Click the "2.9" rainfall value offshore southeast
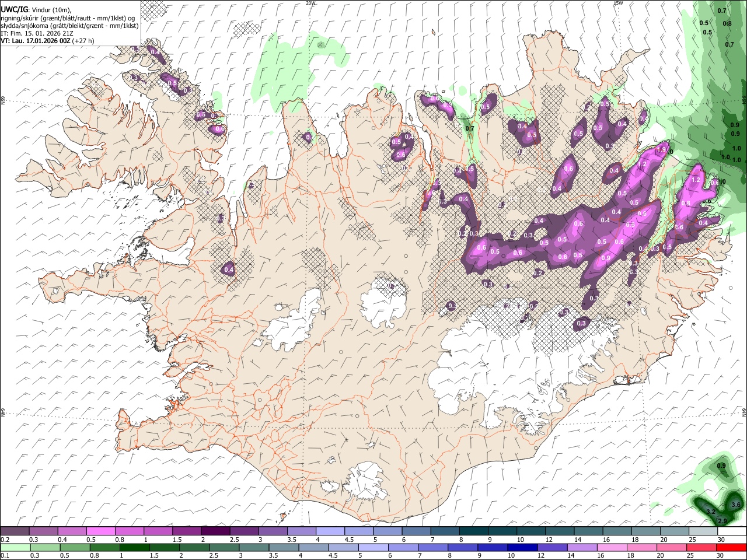Viewport: 747px width, 560px height. click(722, 520)
